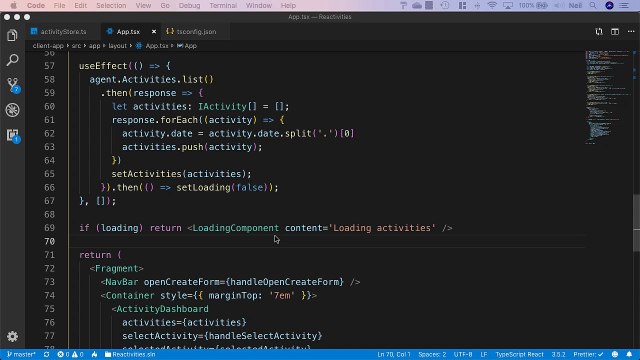Click the 'Loading activities' string on line 69
Screen dimensions: 640x360
pyautogui.click(x=382, y=228)
